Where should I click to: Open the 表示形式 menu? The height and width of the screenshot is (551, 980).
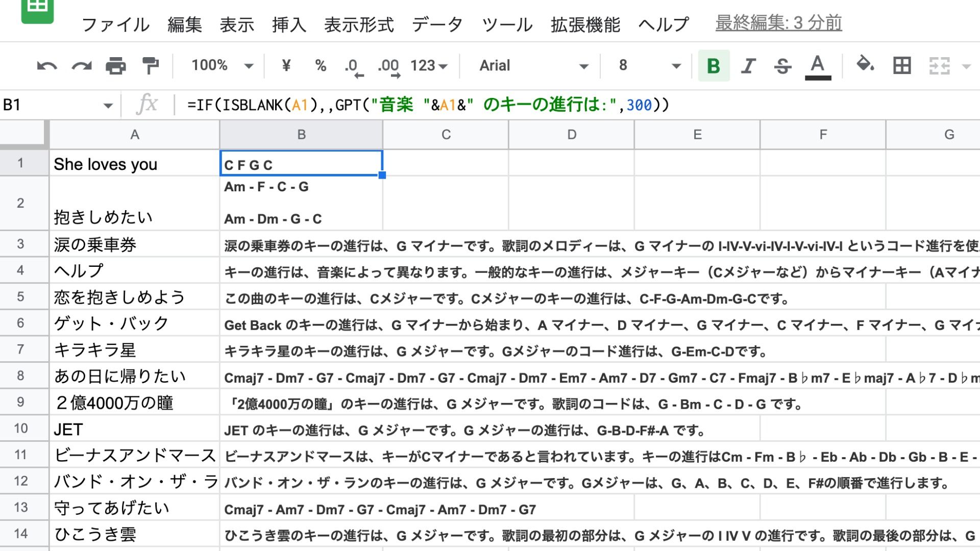[359, 24]
